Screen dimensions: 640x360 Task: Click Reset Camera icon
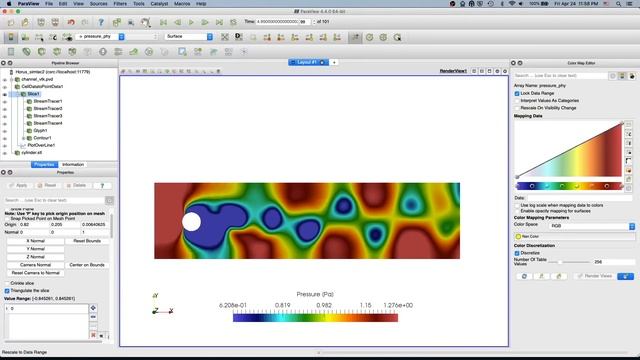224,37
